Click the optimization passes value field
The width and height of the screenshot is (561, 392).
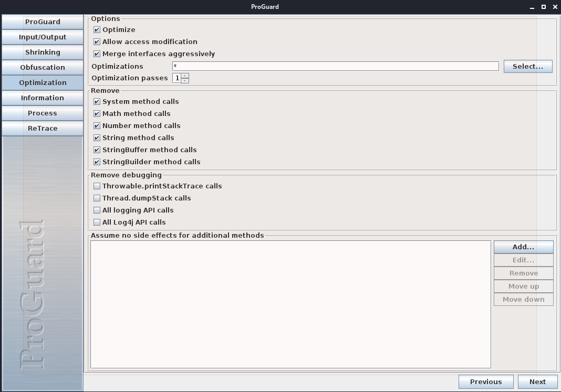click(x=177, y=78)
